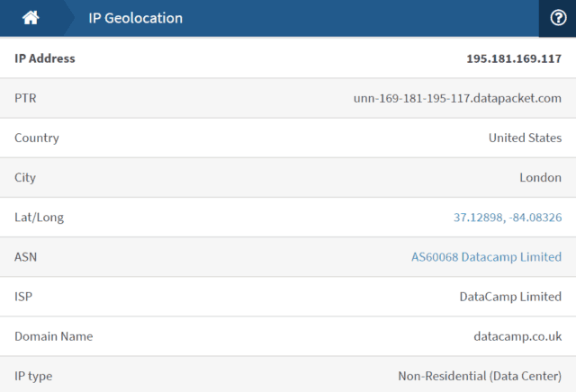Select the IP type row label
Image resolution: width=576 pixels, height=392 pixels.
pos(33,376)
